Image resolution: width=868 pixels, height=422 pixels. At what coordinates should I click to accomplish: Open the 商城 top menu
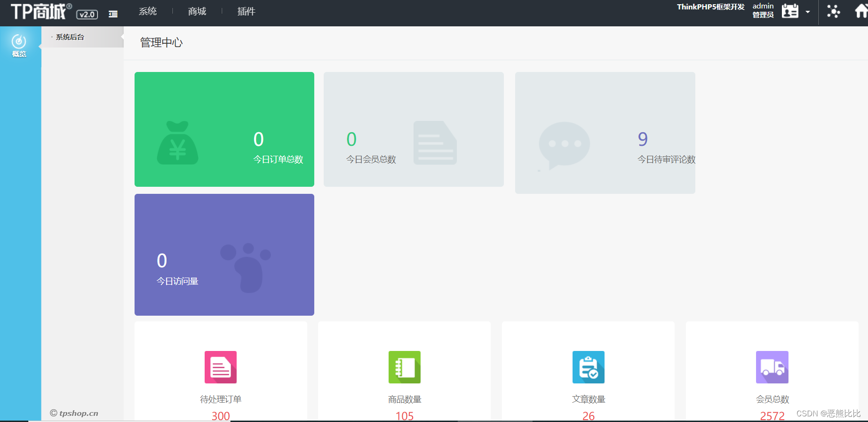click(197, 11)
